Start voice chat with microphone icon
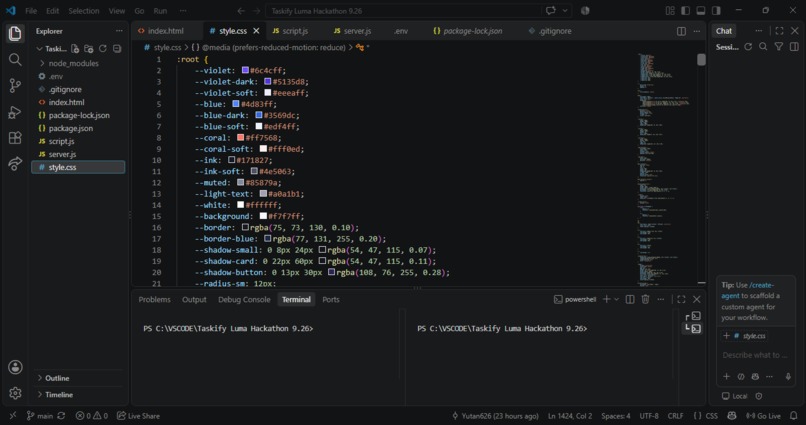 point(788,376)
